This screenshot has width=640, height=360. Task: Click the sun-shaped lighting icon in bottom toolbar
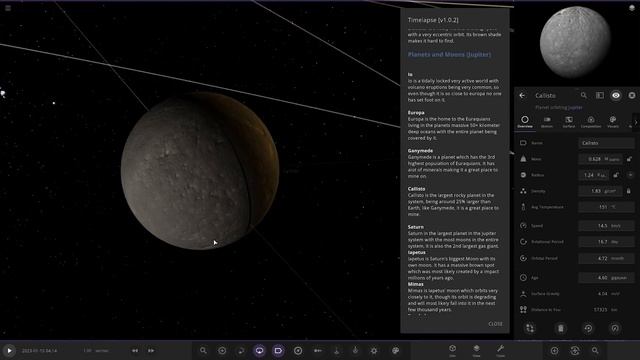tap(374, 350)
